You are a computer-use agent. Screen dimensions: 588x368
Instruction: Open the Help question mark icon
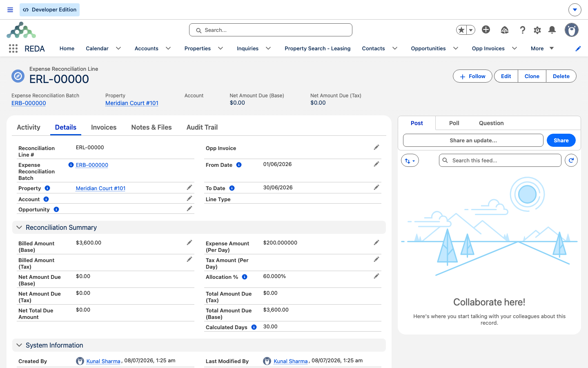pos(523,30)
